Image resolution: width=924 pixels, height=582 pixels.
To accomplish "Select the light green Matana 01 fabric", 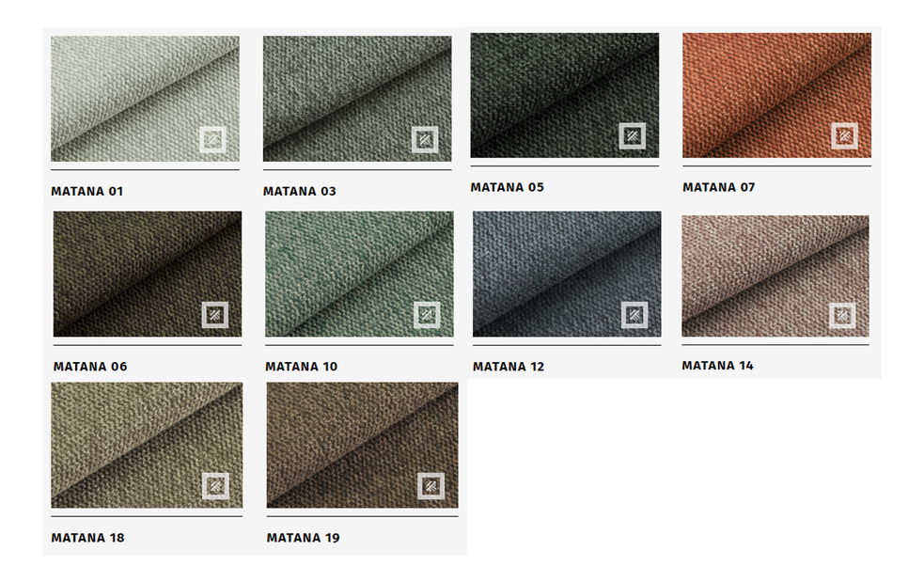I will click(x=145, y=99).
